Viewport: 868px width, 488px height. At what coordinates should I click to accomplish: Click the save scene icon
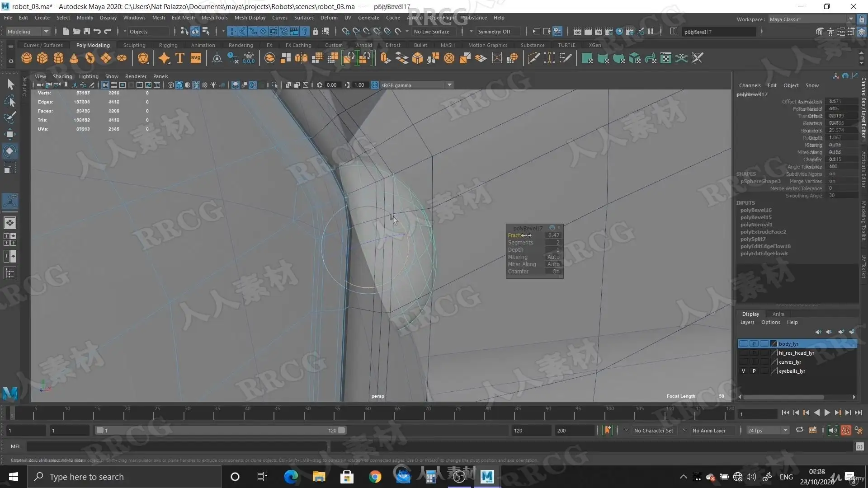(x=86, y=31)
